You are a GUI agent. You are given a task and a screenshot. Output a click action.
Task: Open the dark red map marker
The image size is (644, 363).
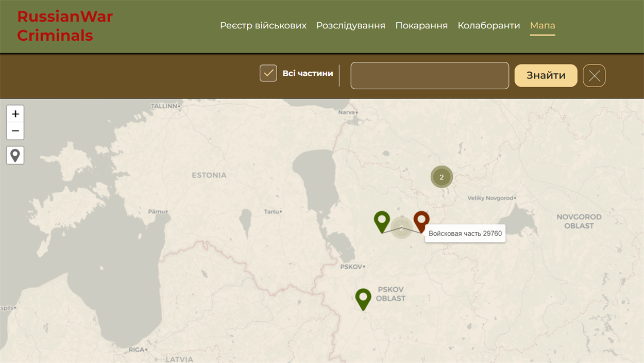tap(421, 222)
